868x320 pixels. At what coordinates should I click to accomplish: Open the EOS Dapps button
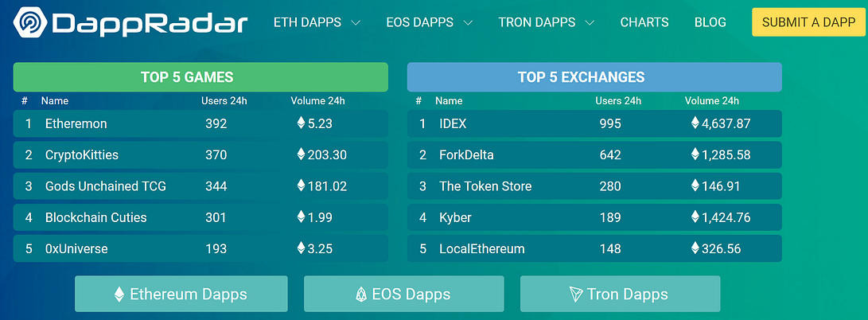pos(404,294)
